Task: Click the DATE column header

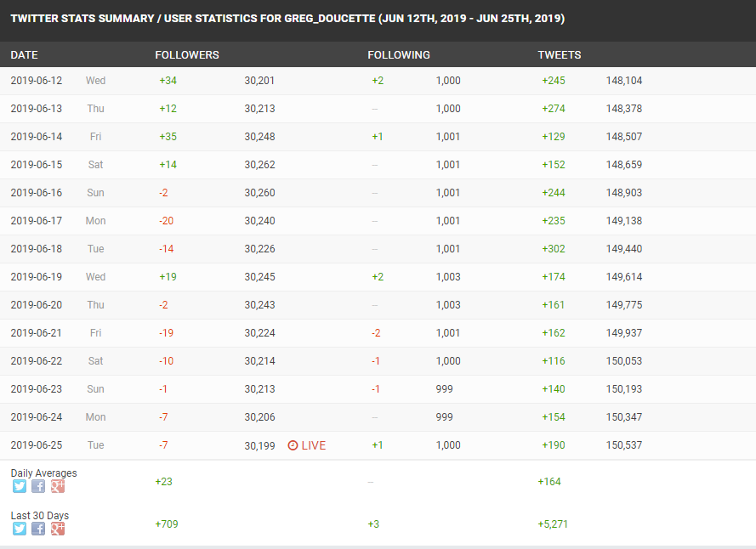Action: click(x=24, y=55)
